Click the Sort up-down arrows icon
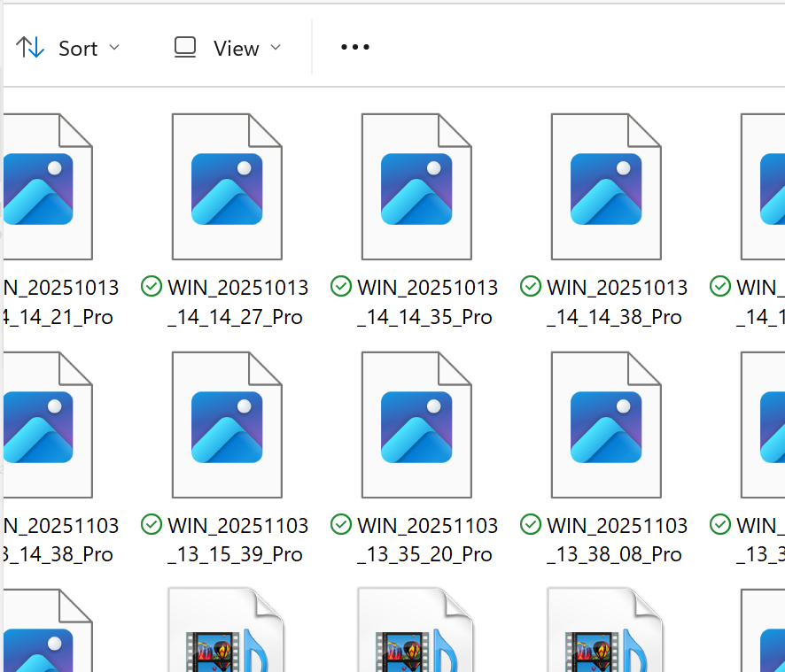Screen dimensions: 785x672 30,48
